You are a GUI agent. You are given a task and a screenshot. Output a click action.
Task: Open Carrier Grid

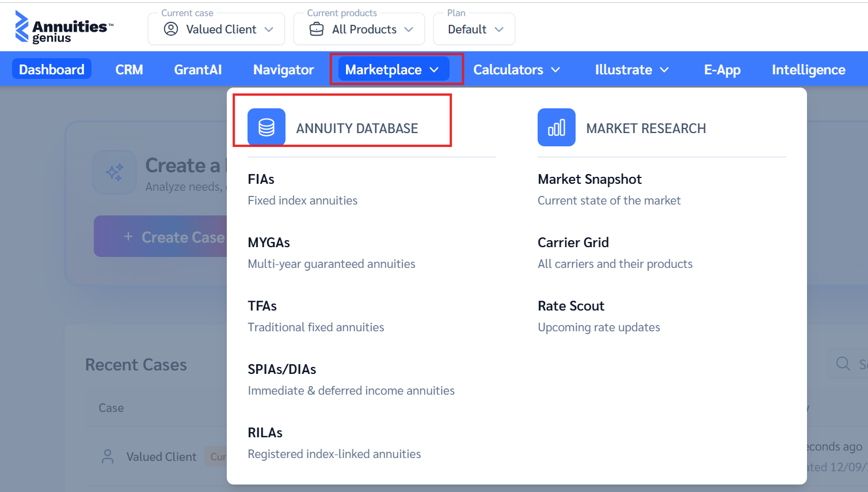pyautogui.click(x=615, y=253)
